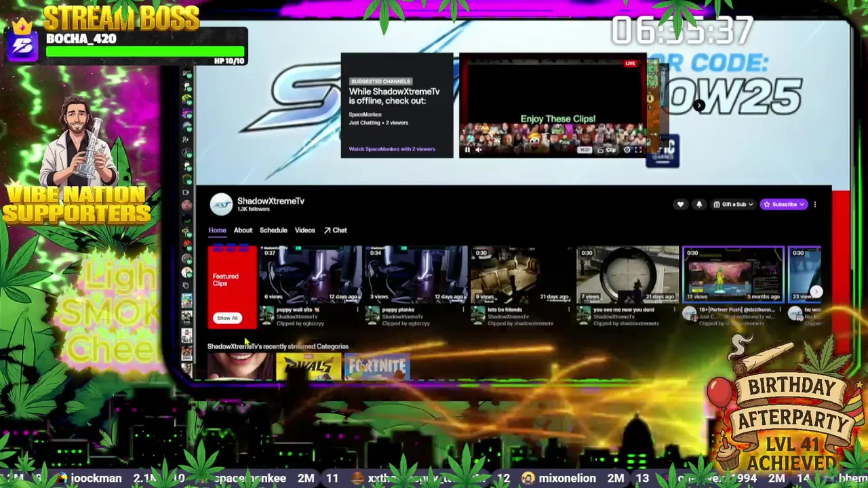868x488 pixels.
Task: Click the channel icon beside 'puppy wall sits'
Action: click(267, 314)
